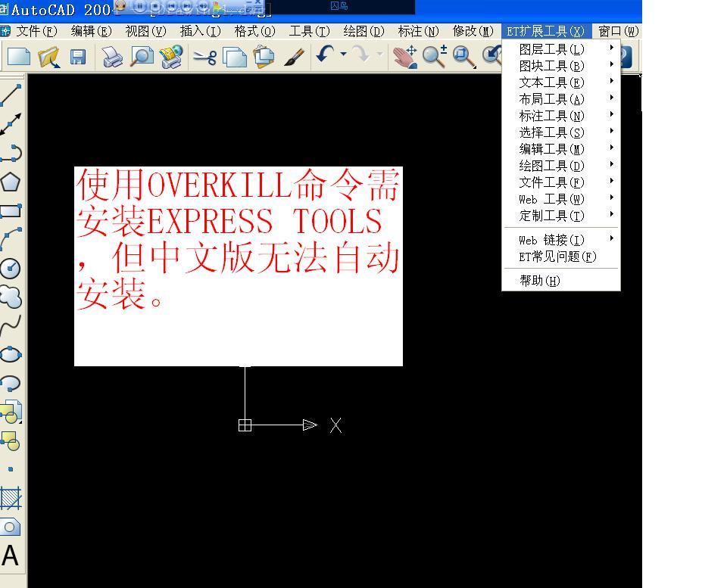Open the 视图(V) menu
The width and height of the screenshot is (727, 588).
145,32
